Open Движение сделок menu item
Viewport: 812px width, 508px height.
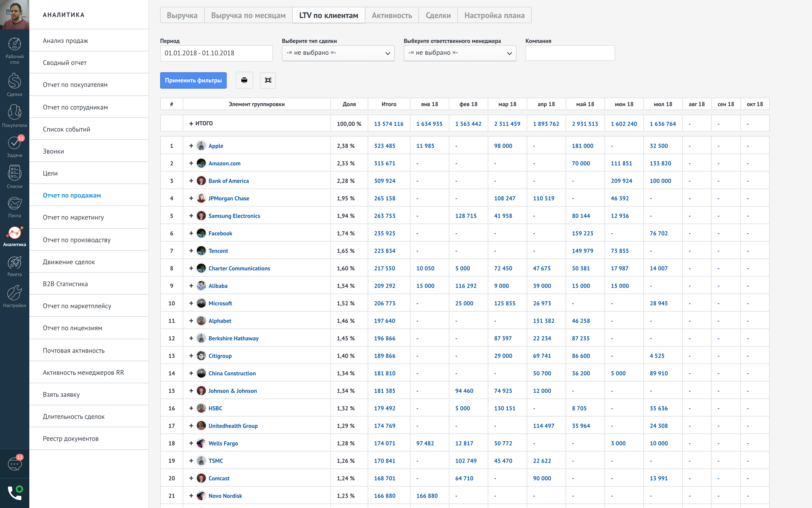click(89, 262)
